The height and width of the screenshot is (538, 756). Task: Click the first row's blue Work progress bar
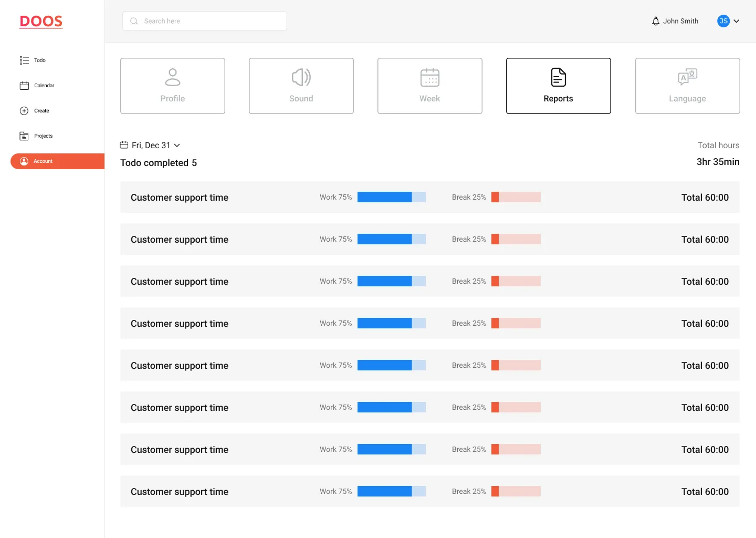[392, 197]
